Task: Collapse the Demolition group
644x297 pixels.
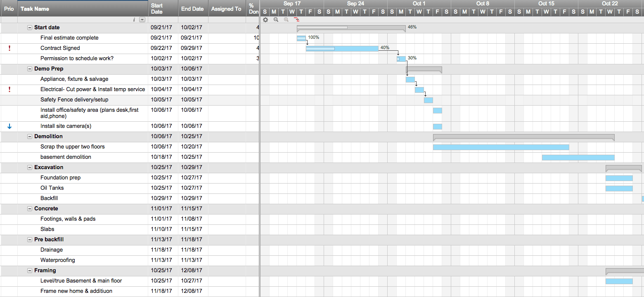Action: (30, 137)
